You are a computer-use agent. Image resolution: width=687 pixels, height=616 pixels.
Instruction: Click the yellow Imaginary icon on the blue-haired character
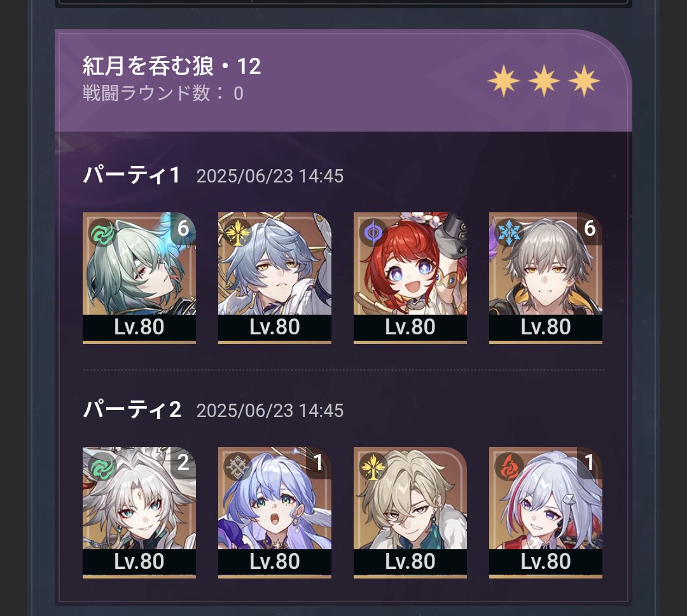click(238, 233)
